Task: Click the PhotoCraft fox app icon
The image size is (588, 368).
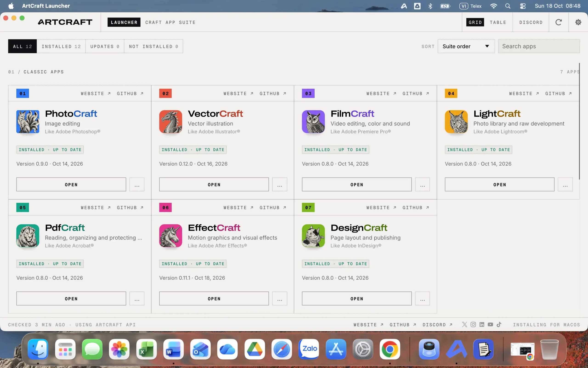Action: (x=28, y=122)
